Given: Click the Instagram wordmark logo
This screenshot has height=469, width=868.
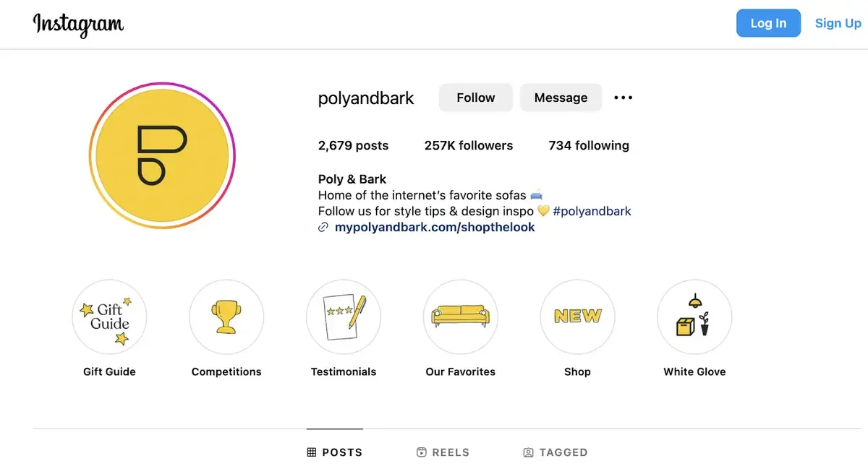Looking at the screenshot, I should pos(78,24).
